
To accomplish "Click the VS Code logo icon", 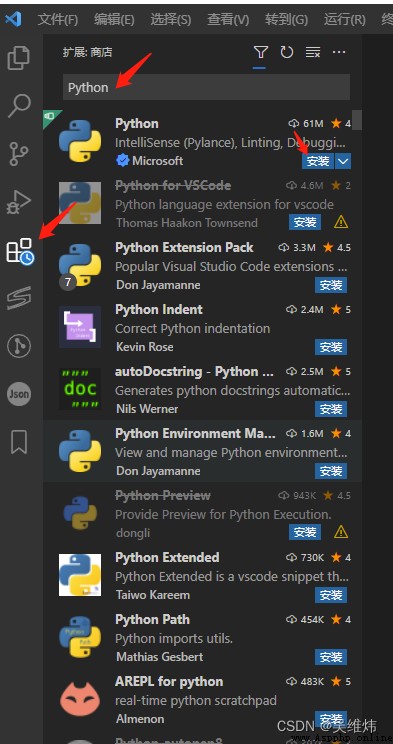I will 13,19.
